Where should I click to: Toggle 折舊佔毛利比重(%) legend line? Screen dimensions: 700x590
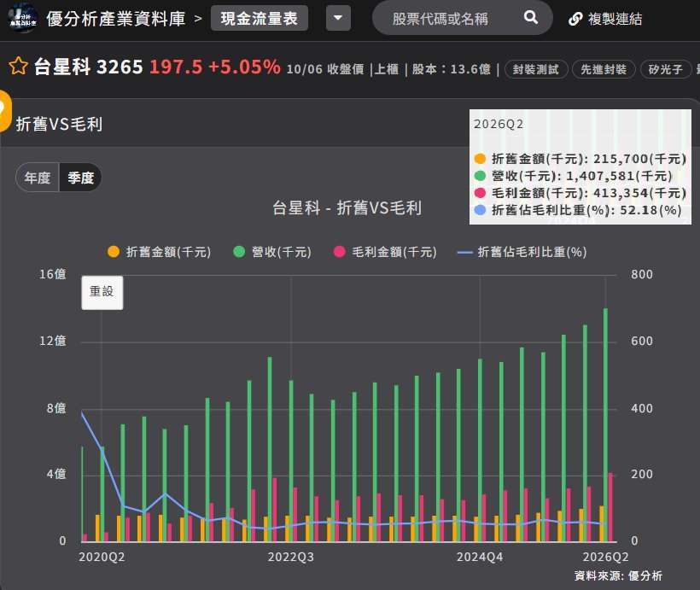(522, 252)
